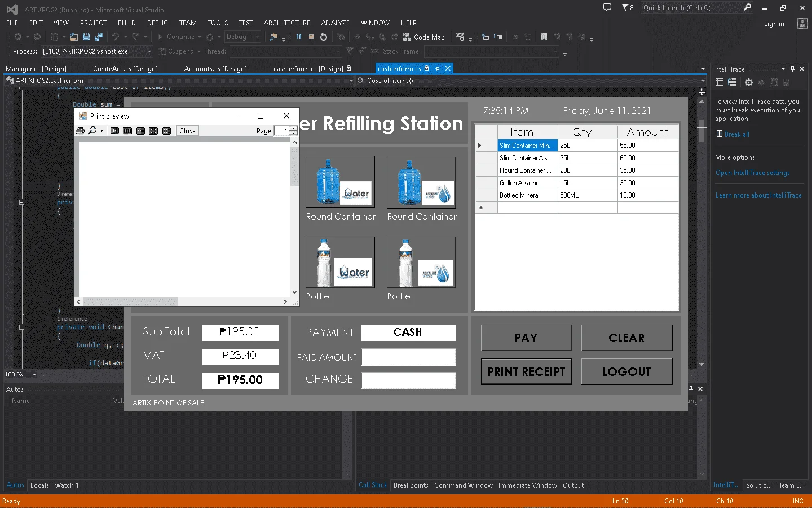Click Close in Print preview toolbar

tap(187, 131)
